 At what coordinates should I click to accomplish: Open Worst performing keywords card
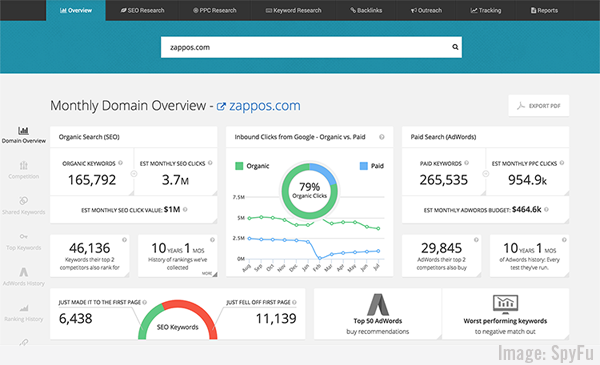[x=505, y=314]
